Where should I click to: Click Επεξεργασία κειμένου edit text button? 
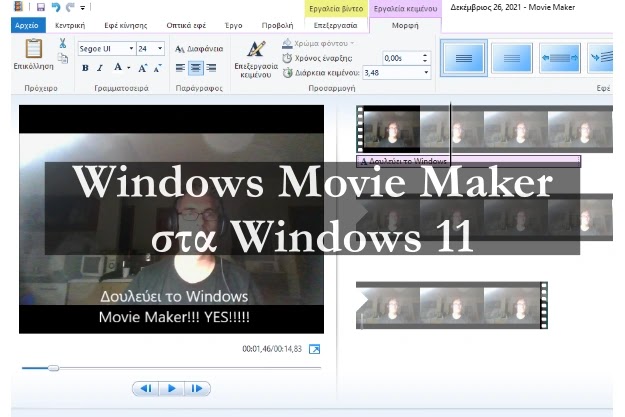point(256,59)
